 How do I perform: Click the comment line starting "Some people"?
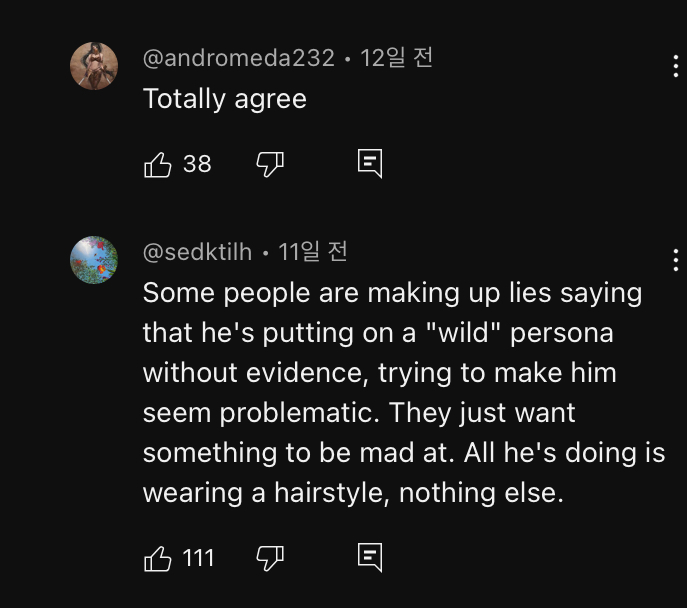(x=392, y=293)
